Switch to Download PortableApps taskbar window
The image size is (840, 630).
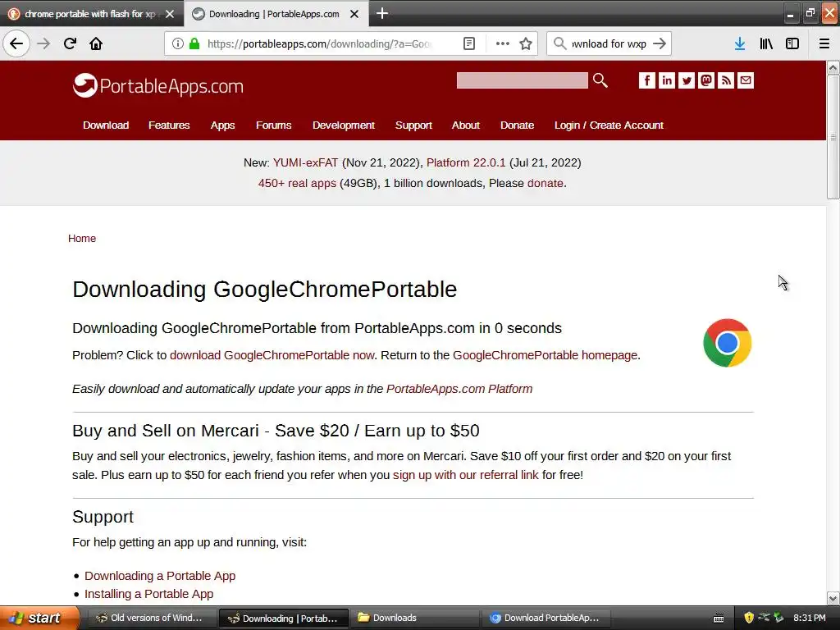pos(546,618)
